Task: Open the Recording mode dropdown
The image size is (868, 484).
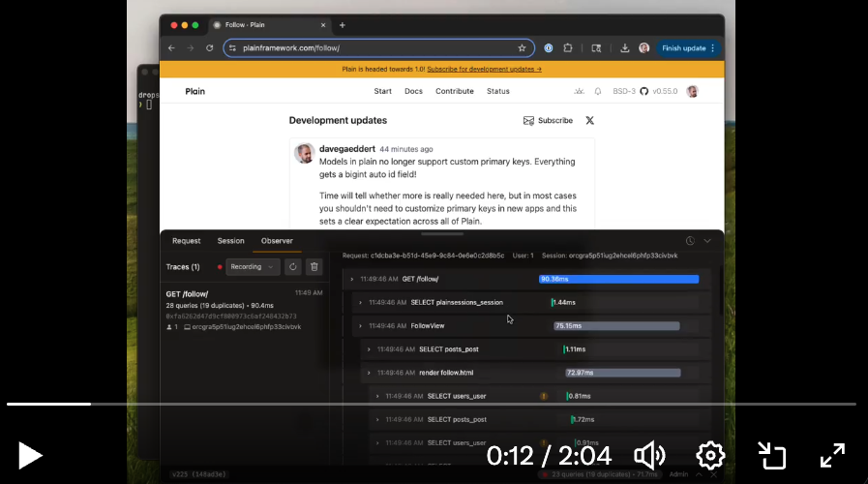Action: (252, 267)
